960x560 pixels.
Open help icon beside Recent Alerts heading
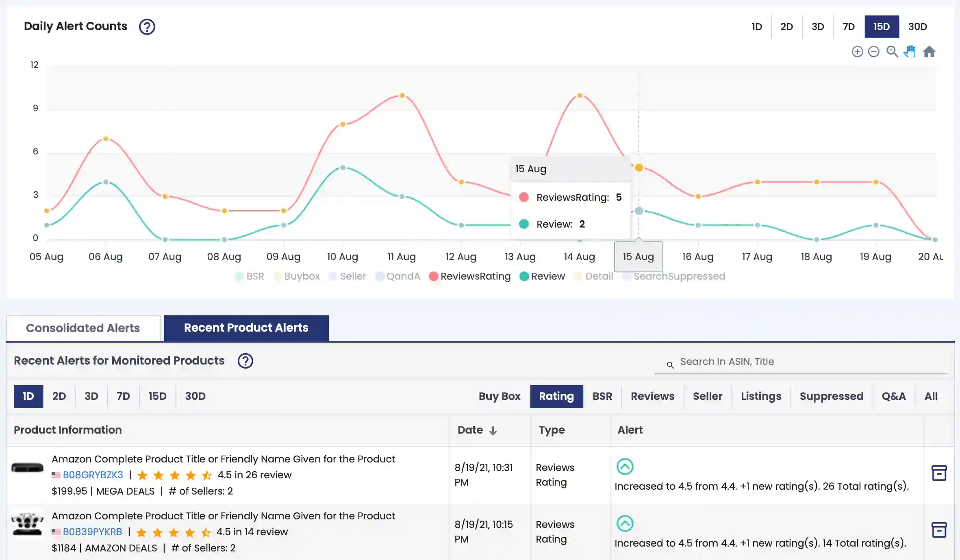pos(245,361)
